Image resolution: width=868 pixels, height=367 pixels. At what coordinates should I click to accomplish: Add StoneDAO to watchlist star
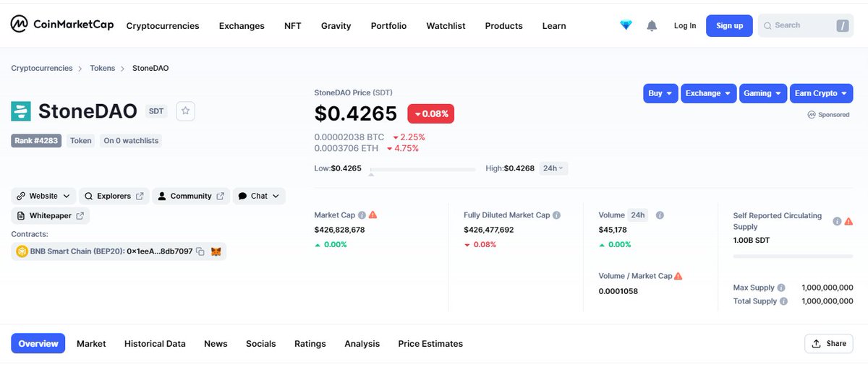coord(185,111)
